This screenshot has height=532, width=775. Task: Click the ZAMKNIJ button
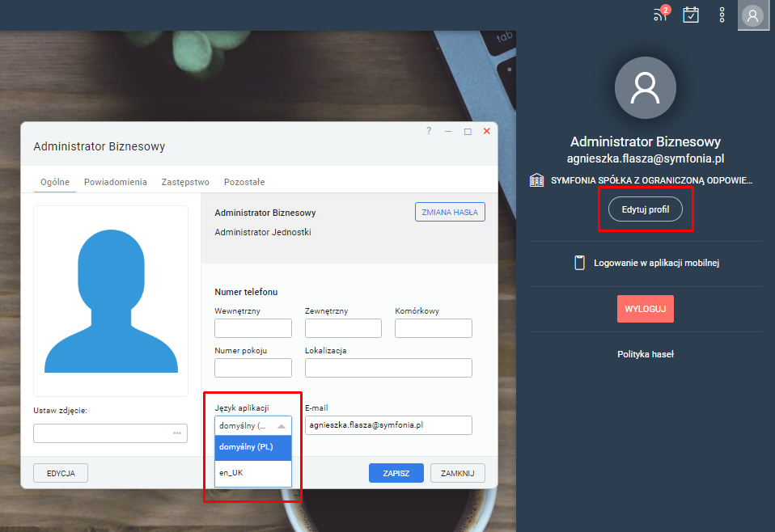[458, 473]
